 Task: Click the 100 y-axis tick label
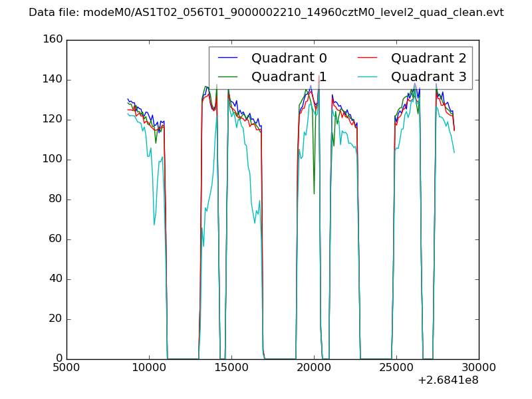point(52,160)
